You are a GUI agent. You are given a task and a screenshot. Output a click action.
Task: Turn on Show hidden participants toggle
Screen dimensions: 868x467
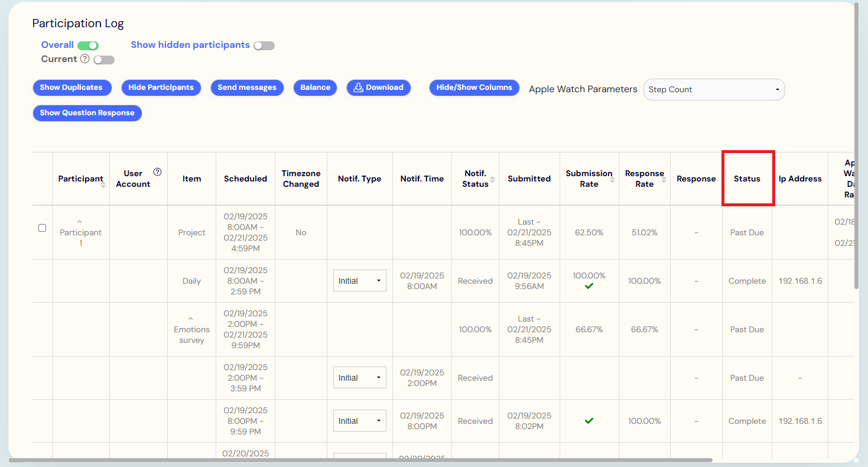[x=264, y=46]
